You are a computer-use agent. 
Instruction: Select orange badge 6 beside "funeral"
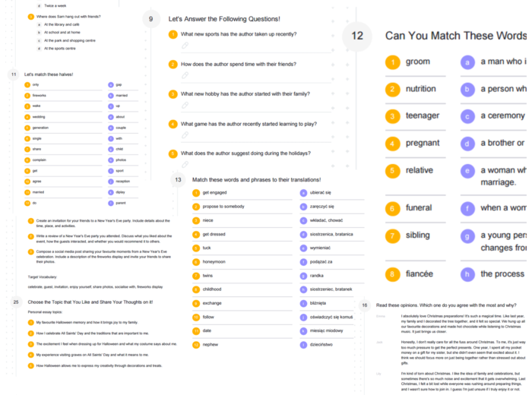(x=391, y=208)
